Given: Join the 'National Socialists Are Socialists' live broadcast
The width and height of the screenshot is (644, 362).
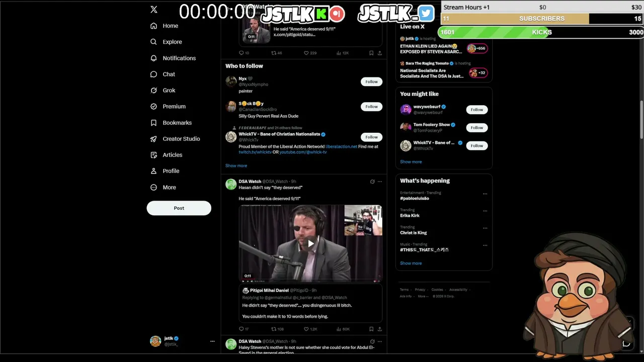Looking at the screenshot, I should [478, 73].
